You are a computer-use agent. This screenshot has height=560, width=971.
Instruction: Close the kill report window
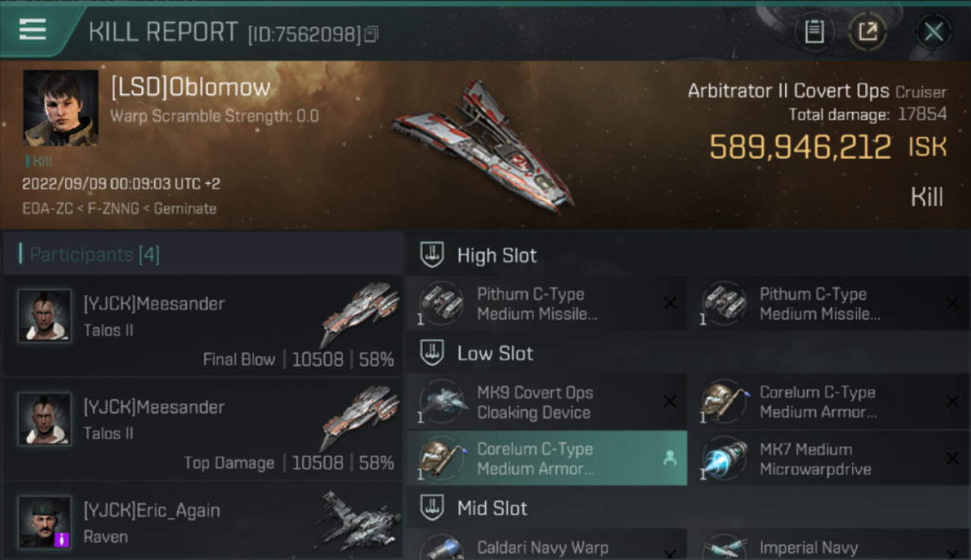click(x=934, y=31)
